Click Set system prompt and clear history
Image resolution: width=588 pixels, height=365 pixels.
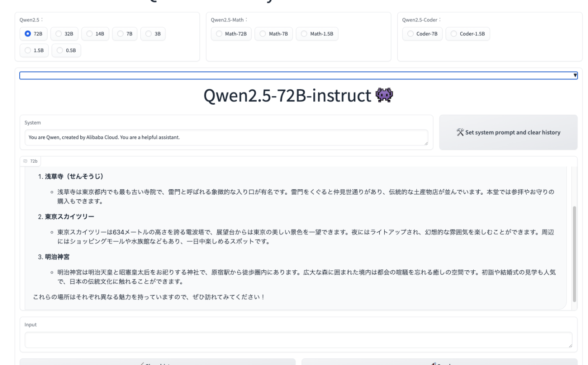click(x=508, y=132)
